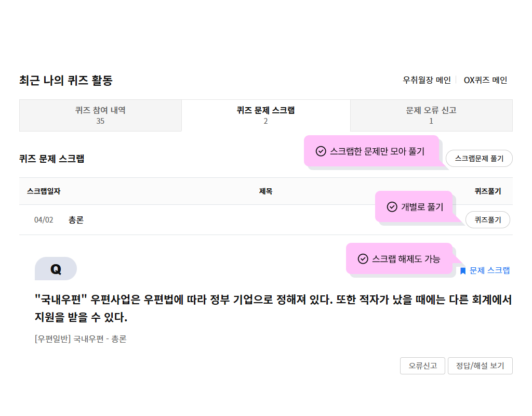Click the 퀴즈풀기 column header
The height and width of the screenshot is (416, 532).
click(x=487, y=191)
